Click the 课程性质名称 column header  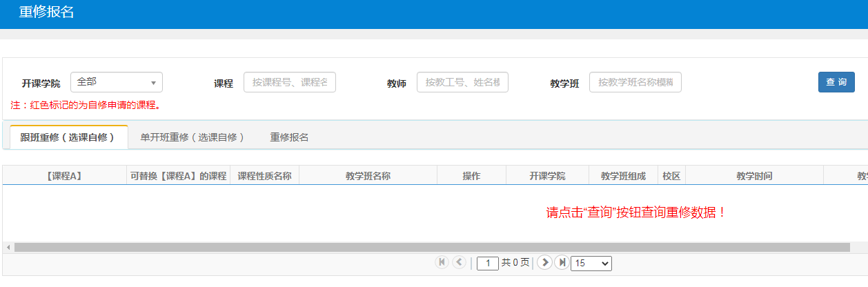click(264, 176)
